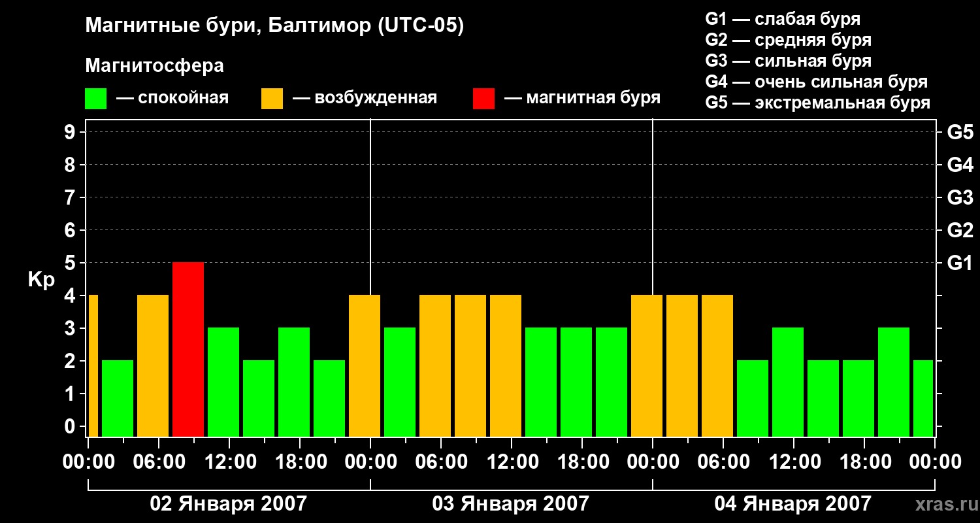This screenshot has width=980, height=523.
Task: Click the green 'спокойная' legend swatch
Action: point(95,99)
